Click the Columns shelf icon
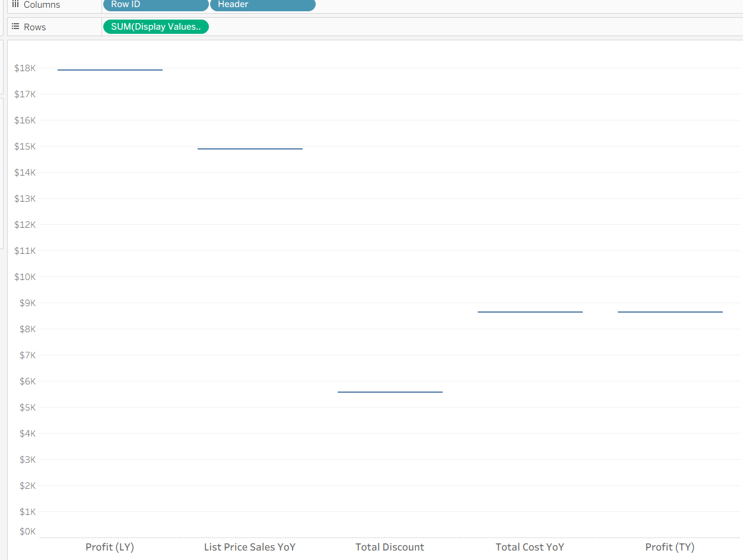Image resolution: width=743 pixels, height=560 pixels. click(15, 4)
